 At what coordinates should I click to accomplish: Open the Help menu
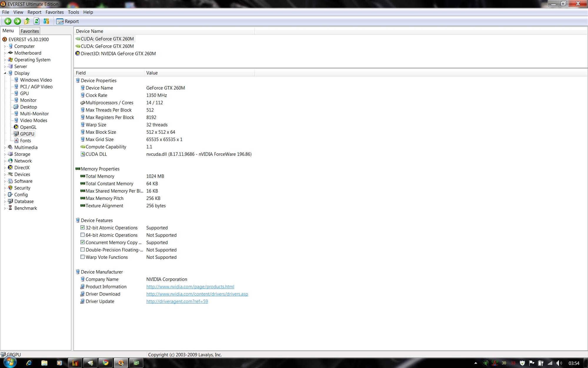88,12
